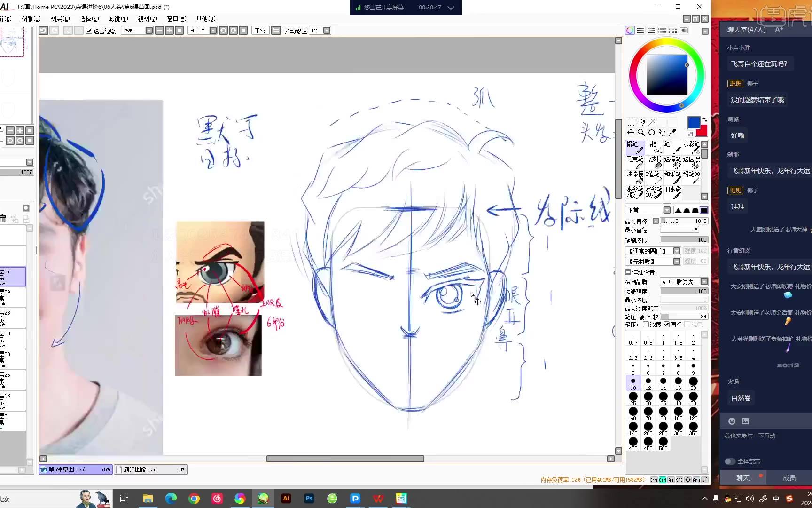Open the 滤镜 menu
The height and width of the screenshot is (508, 812).
click(x=118, y=19)
